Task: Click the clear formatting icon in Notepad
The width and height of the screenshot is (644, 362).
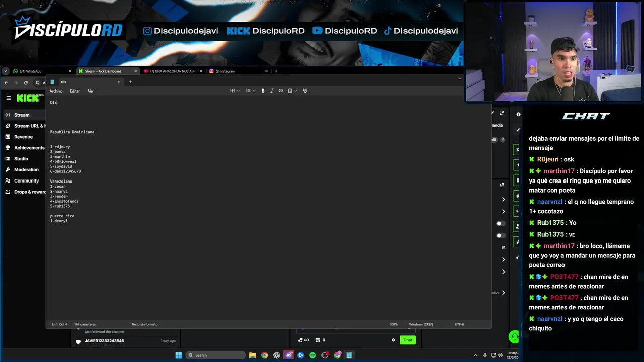Action: point(305,91)
